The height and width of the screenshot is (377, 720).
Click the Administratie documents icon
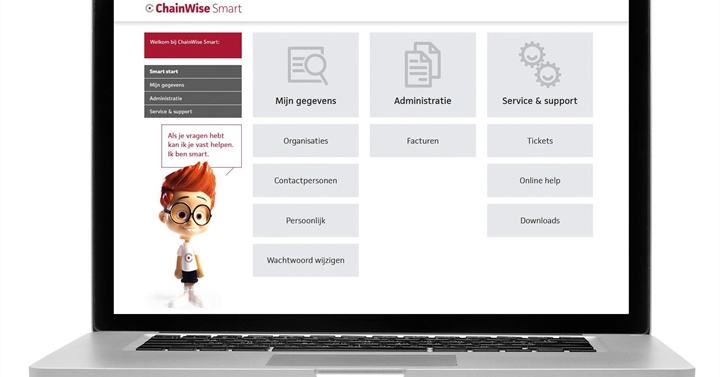(x=422, y=65)
